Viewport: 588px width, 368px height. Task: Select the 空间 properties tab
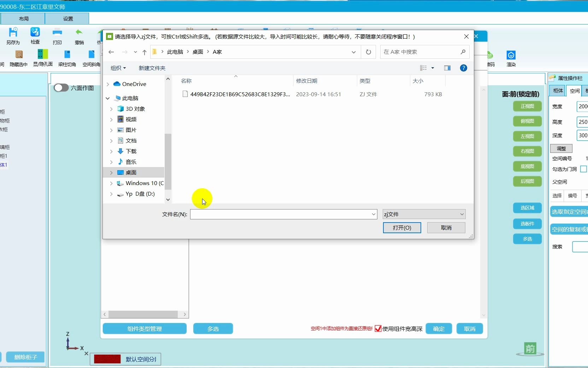(x=575, y=91)
